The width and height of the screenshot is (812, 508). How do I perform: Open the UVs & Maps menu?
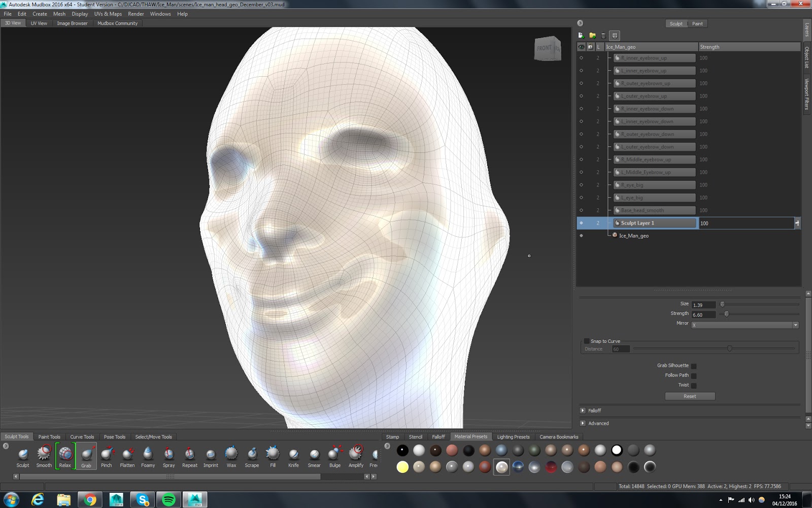[x=108, y=14]
